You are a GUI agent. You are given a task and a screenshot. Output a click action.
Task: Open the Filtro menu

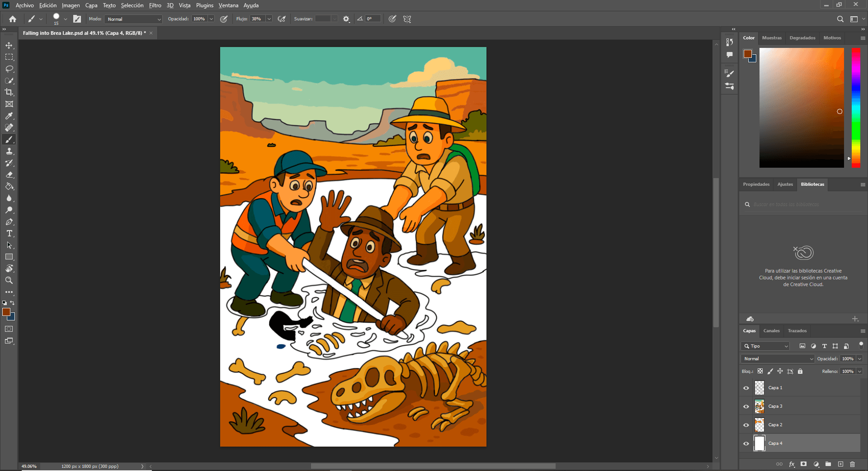pyautogui.click(x=155, y=5)
